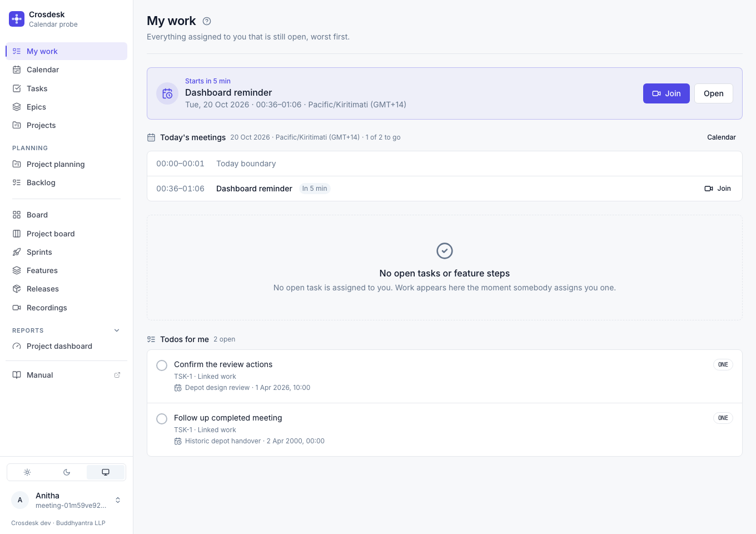Click the Manual book icon
The width and height of the screenshot is (756, 534).
17,375
